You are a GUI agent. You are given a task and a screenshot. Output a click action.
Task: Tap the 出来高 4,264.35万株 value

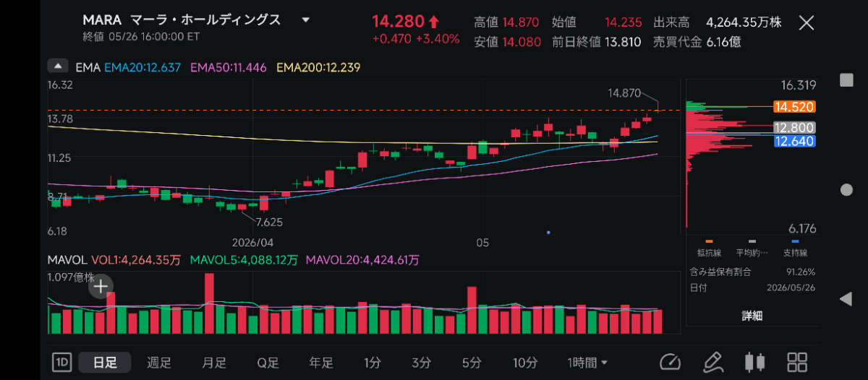point(744,22)
